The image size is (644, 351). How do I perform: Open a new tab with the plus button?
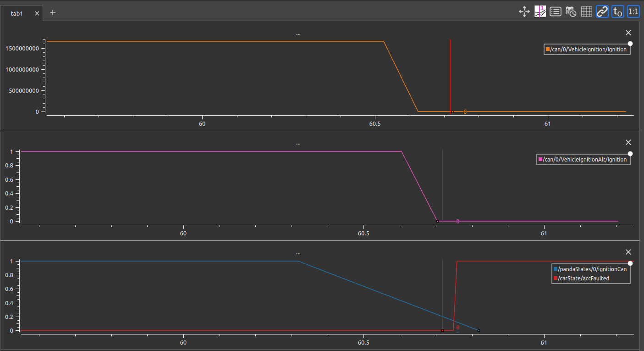52,12
